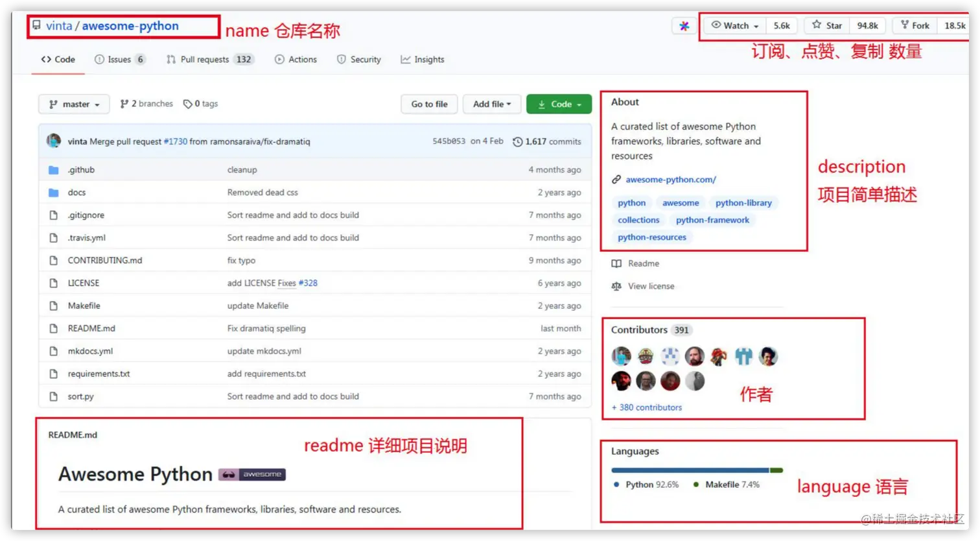
Task: Click the requirements.txt file icon
Action: point(54,374)
